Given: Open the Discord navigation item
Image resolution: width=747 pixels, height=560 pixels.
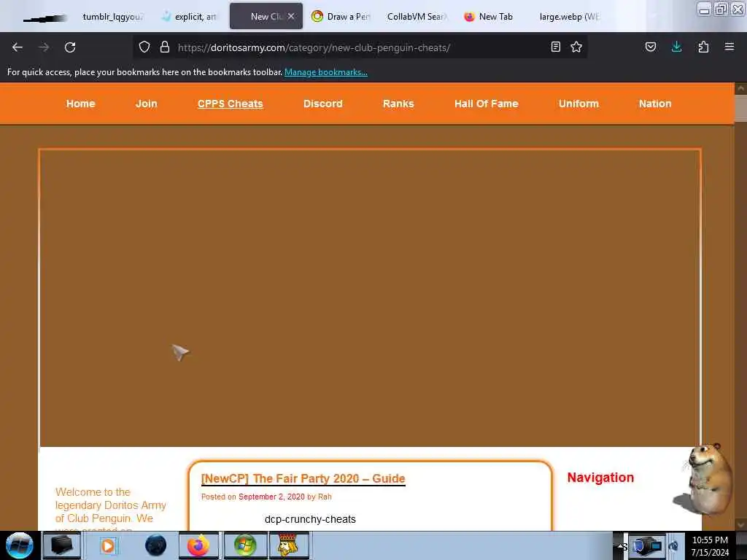Looking at the screenshot, I should [323, 104].
